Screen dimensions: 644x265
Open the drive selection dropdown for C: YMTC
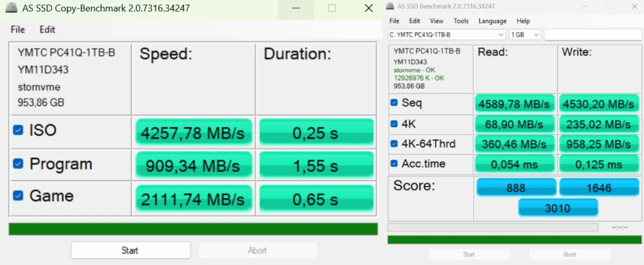[x=447, y=35]
